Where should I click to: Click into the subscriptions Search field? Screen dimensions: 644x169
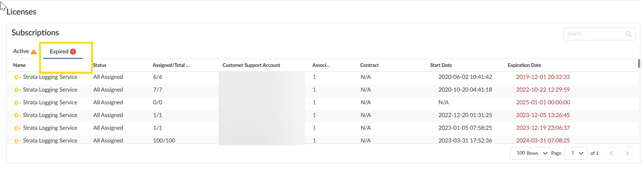click(594, 34)
